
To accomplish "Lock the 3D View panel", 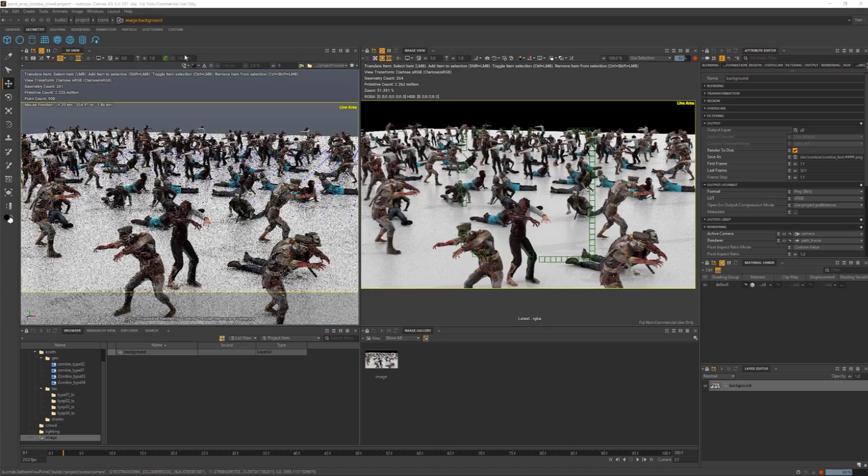I will click(x=25, y=50).
